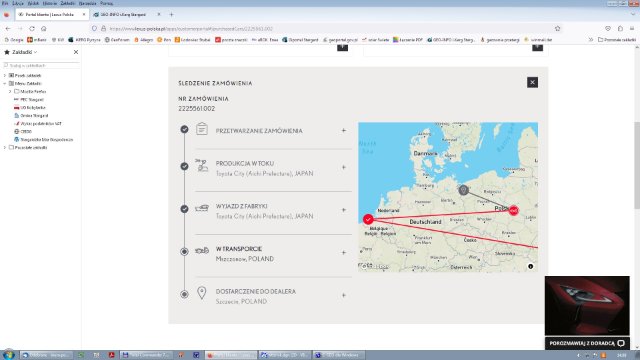Expand the Przetwarzanie zamówienia step

344,131
